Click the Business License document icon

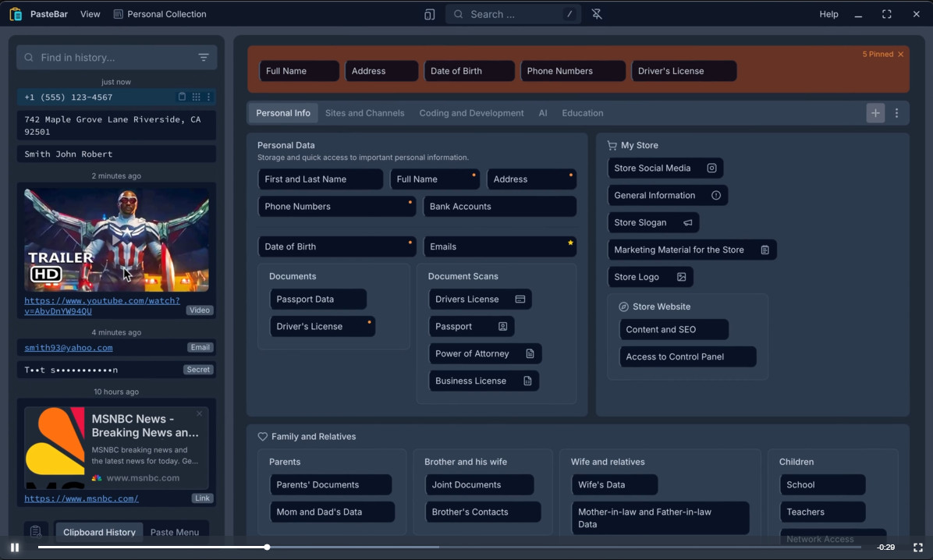[528, 381]
